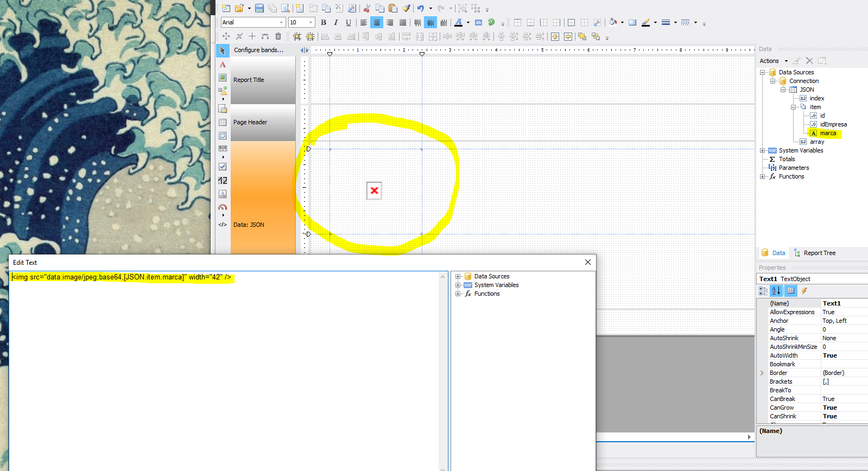Select the broken image object on canvas

tap(374, 190)
